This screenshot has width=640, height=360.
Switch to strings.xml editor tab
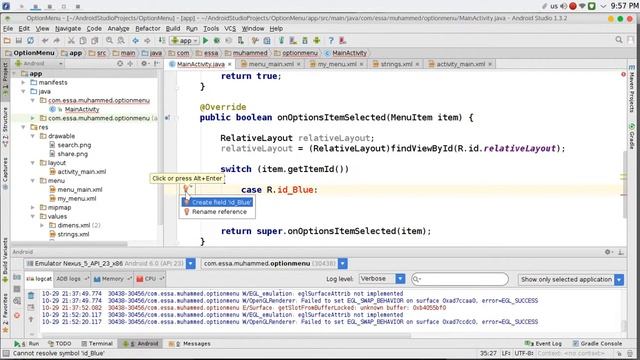coord(396,64)
